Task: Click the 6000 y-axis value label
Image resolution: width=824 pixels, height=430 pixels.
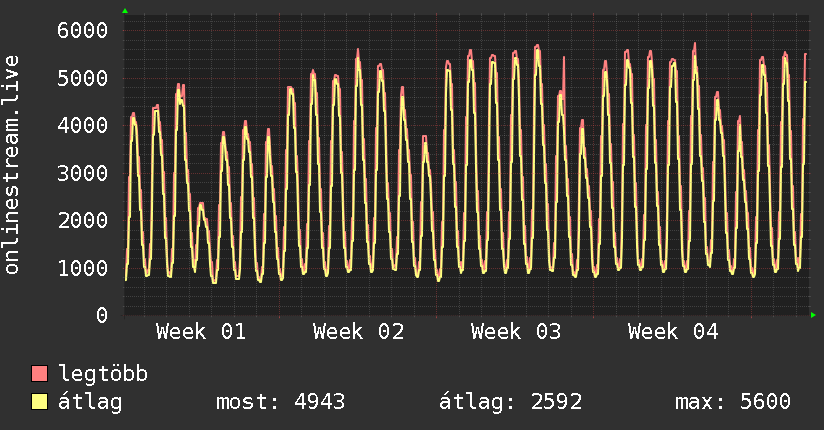Action: (81, 30)
